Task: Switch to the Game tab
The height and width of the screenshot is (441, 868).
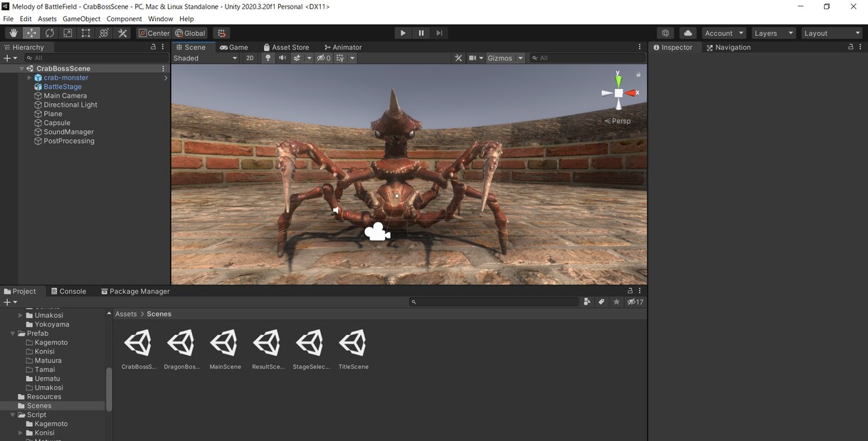Action: 233,47
